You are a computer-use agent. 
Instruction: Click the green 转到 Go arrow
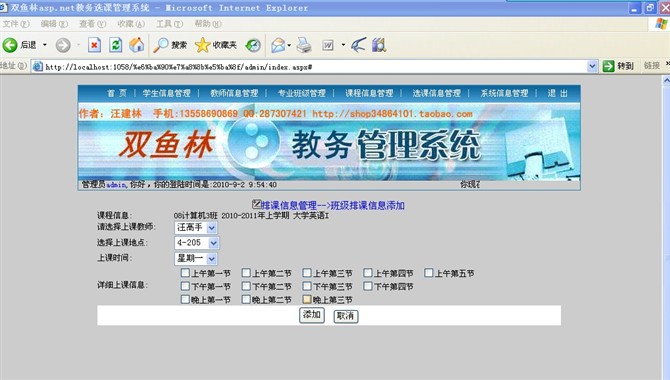(x=618, y=66)
